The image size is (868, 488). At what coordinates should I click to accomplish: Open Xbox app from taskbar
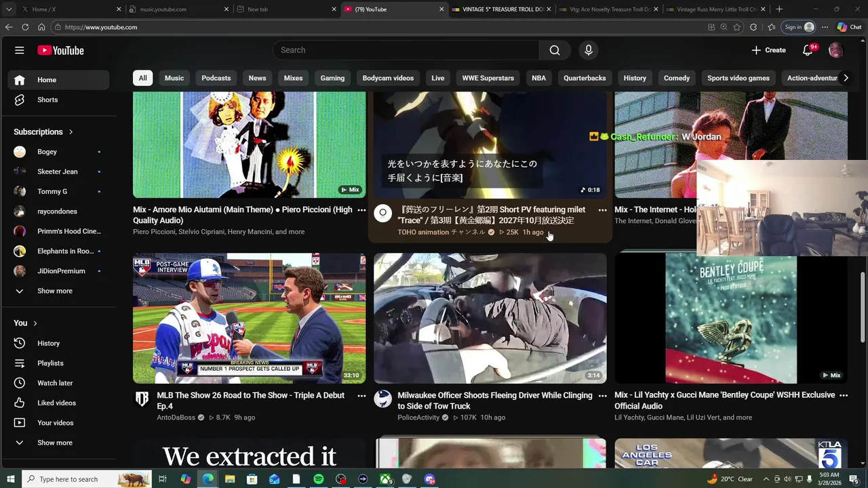coord(385,479)
